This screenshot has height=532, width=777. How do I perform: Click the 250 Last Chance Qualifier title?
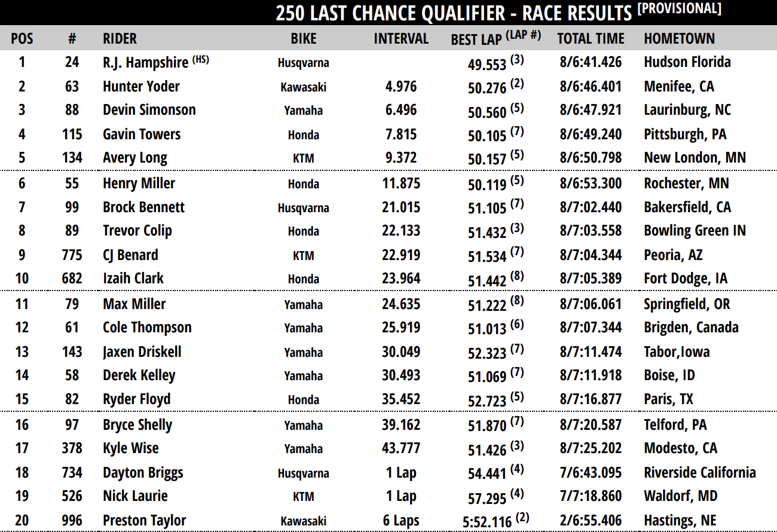[x=453, y=13]
